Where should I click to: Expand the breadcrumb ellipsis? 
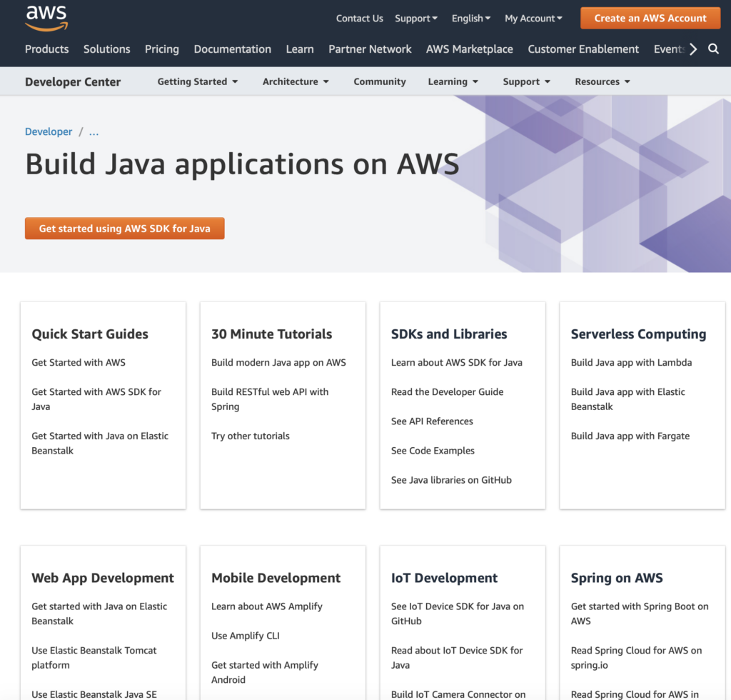coord(94,132)
